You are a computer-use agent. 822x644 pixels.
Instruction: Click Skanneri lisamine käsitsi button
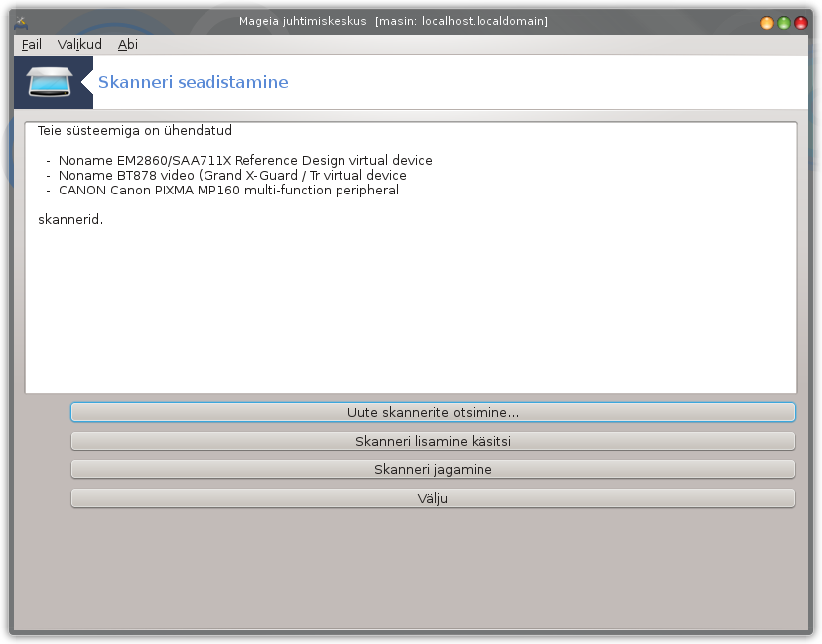(433, 441)
